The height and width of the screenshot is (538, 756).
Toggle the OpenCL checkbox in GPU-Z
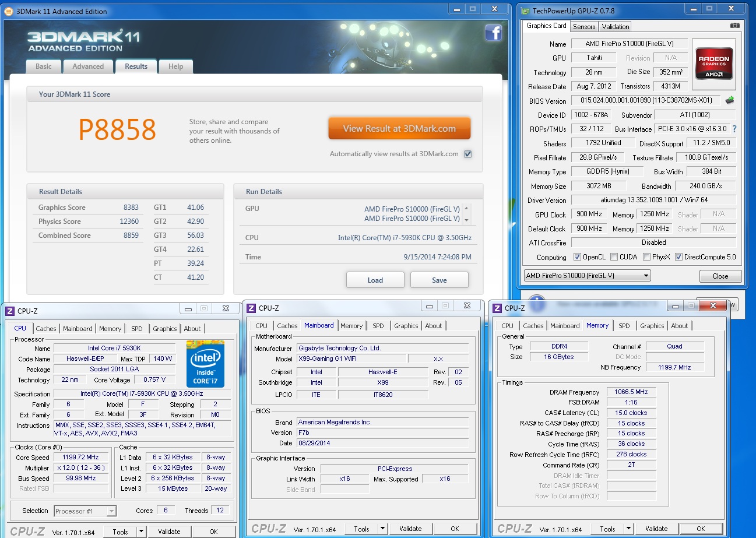(x=577, y=257)
